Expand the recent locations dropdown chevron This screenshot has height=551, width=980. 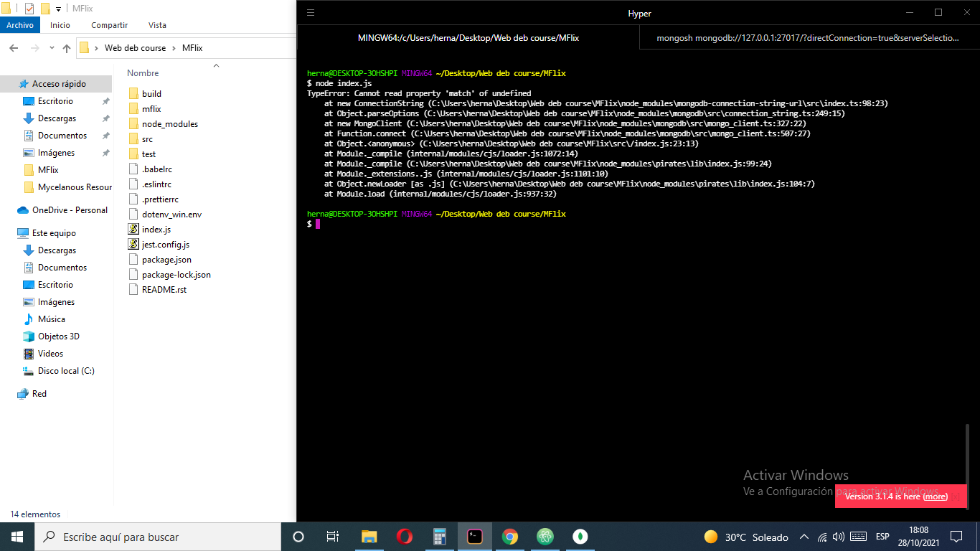[50, 48]
